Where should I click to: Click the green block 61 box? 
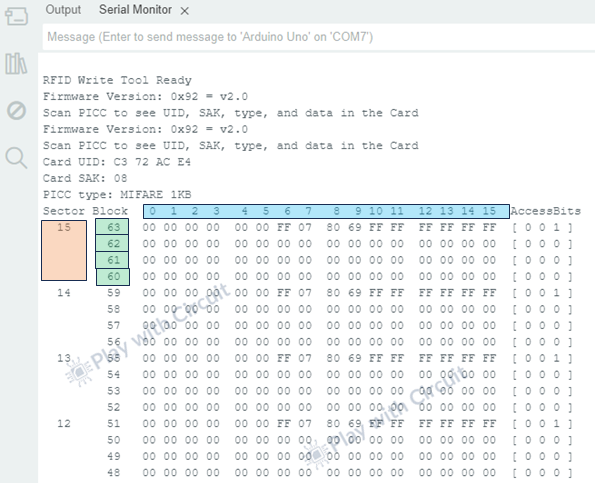point(112,260)
